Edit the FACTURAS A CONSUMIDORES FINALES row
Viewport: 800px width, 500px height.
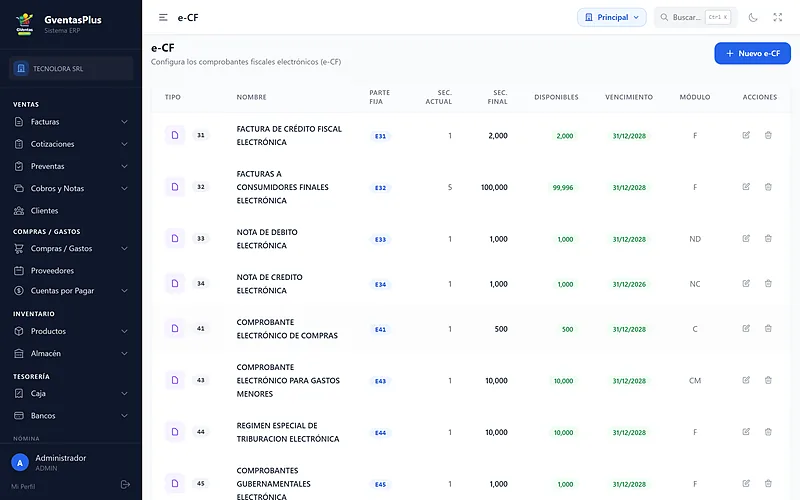click(x=746, y=187)
